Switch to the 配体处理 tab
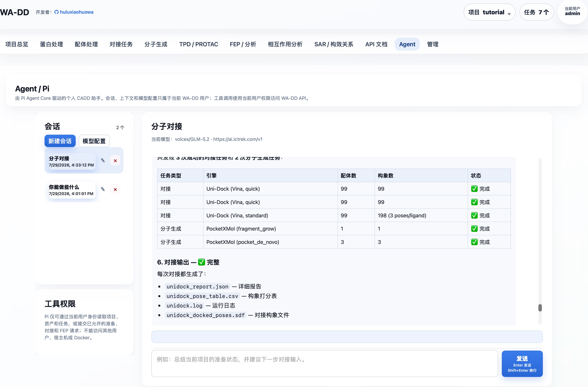 click(x=86, y=44)
